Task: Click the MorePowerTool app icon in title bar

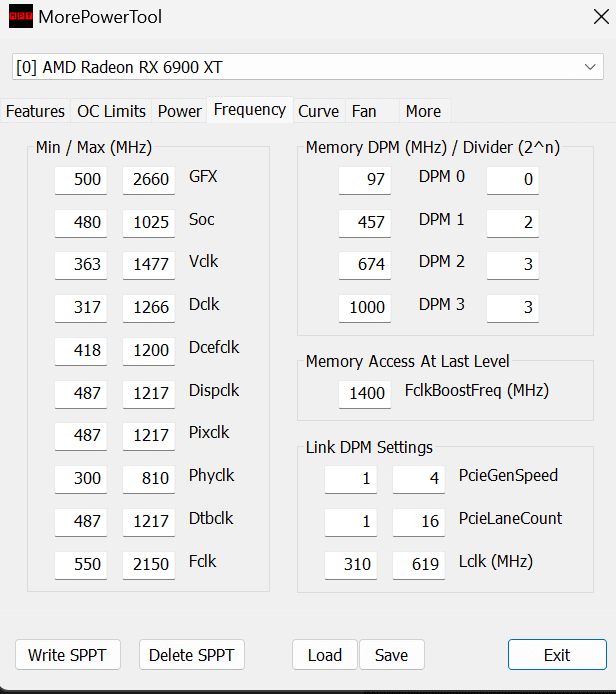Action: pos(21,16)
